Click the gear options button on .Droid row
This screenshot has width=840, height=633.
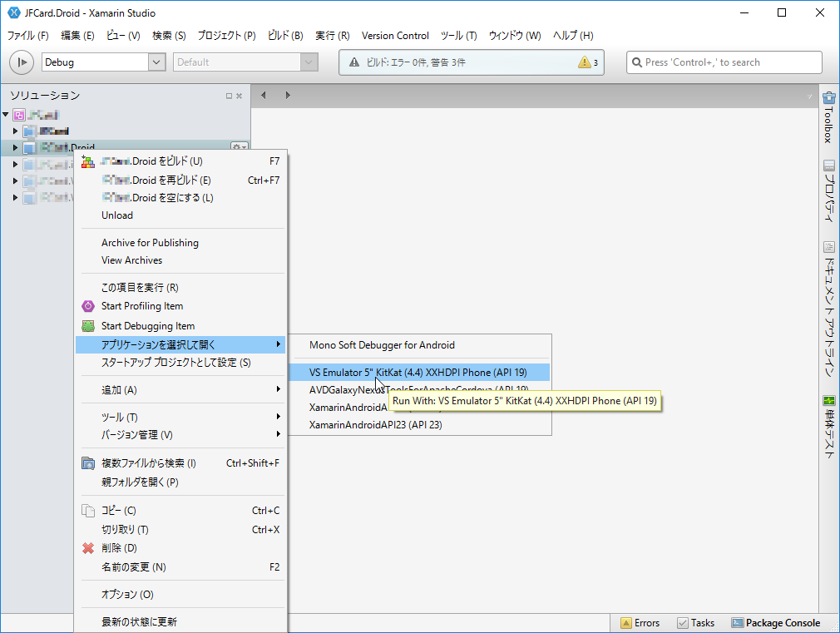(239, 147)
